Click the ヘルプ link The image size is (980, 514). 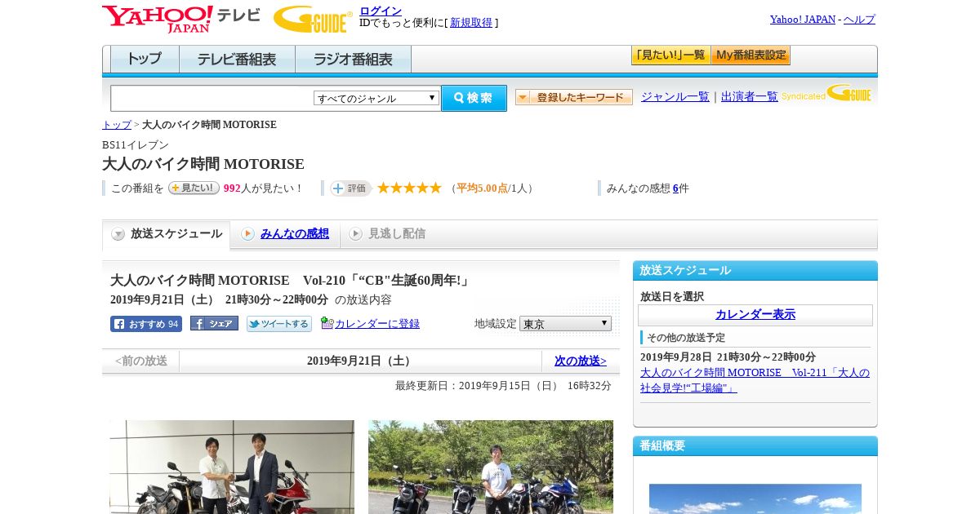click(x=859, y=20)
